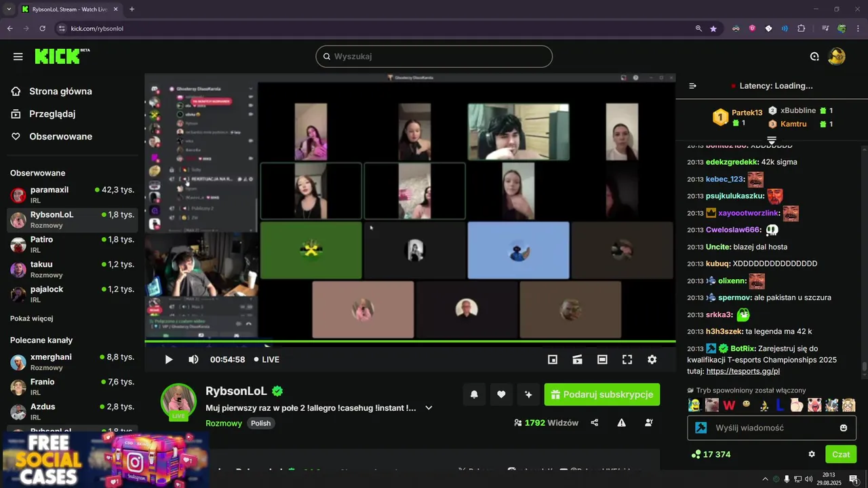Insert the minion emote

coord(694,405)
